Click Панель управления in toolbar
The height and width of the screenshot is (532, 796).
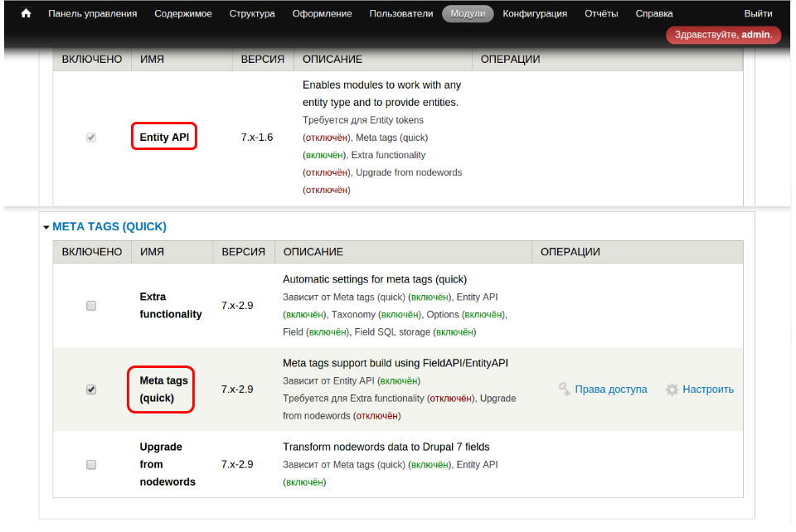coord(93,13)
